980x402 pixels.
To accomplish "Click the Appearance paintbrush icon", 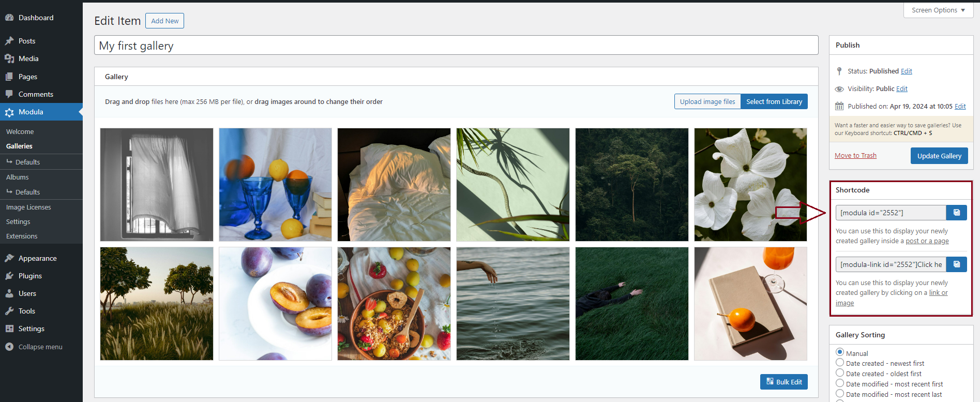I will point(9,258).
